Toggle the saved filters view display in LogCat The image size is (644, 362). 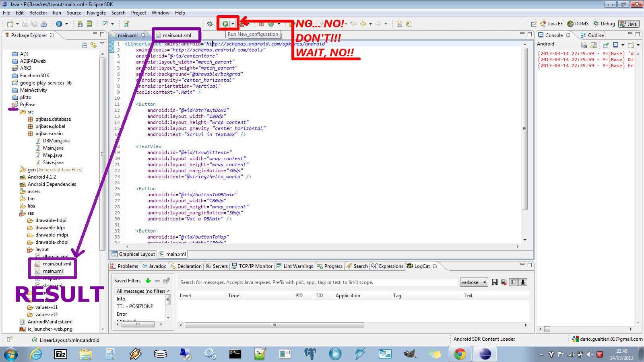(x=514, y=282)
